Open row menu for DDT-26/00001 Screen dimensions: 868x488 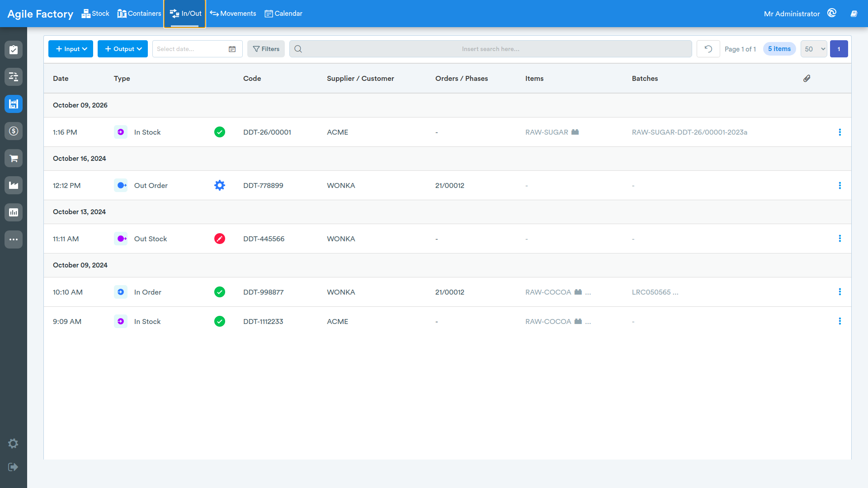coord(840,132)
